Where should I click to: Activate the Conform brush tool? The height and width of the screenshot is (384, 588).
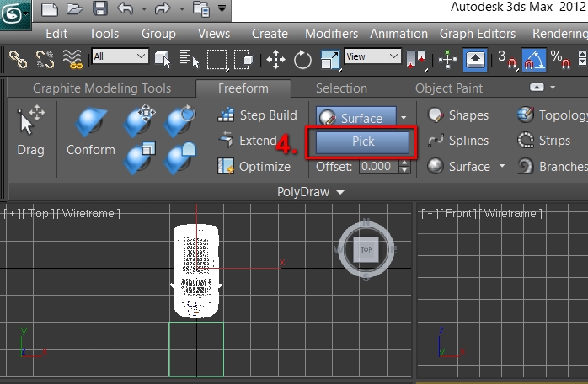pyautogui.click(x=91, y=131)
